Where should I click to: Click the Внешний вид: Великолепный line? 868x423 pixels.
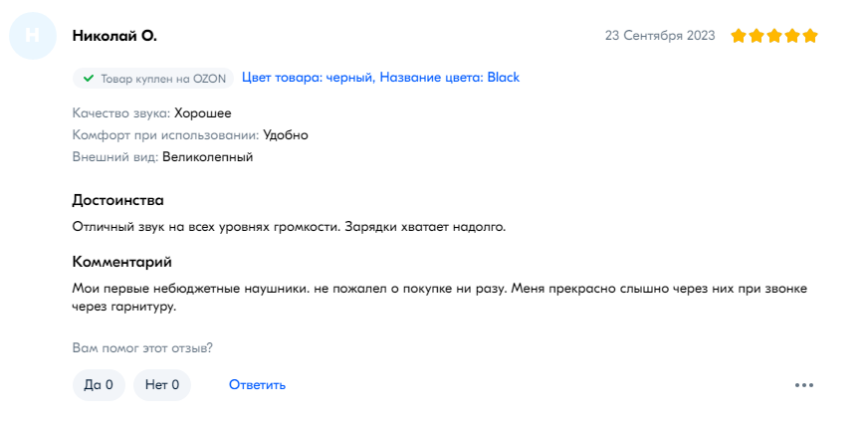pos(163,157)
